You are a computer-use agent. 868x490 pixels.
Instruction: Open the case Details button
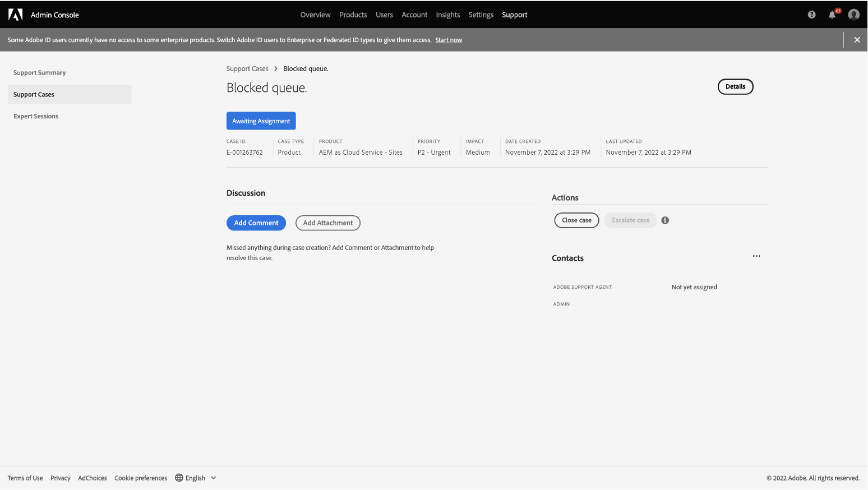point(735,86)
